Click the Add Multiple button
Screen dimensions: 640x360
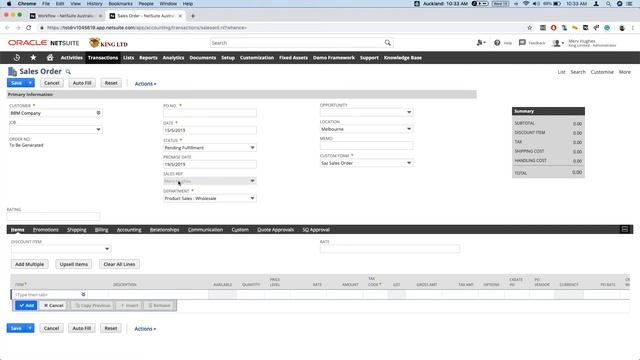click(29, 264)
